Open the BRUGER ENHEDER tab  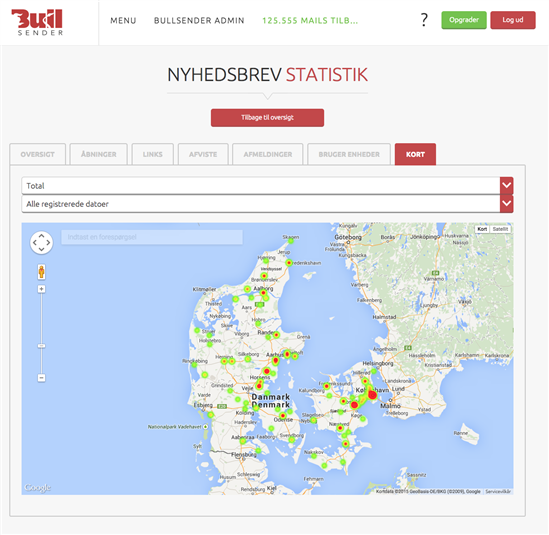tap(349, 154)
